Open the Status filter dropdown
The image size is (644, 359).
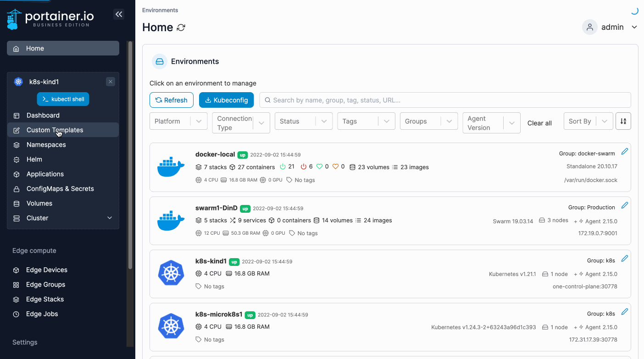[303, 121]
